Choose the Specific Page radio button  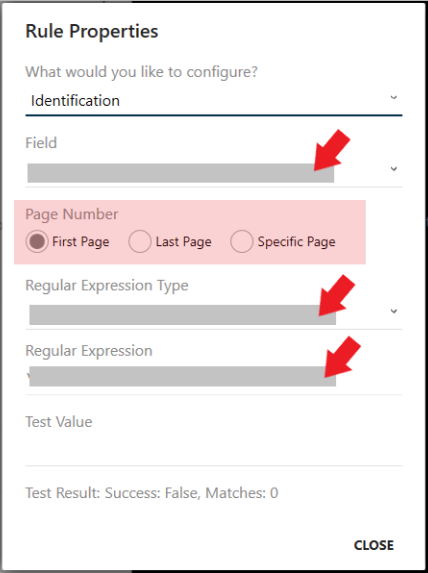pos(242,242)
